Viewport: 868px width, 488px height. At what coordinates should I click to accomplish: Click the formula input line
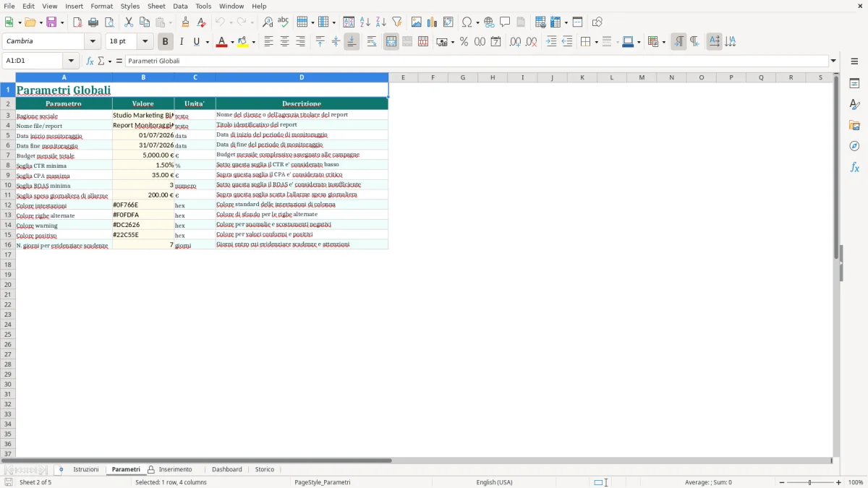(477, 61)
